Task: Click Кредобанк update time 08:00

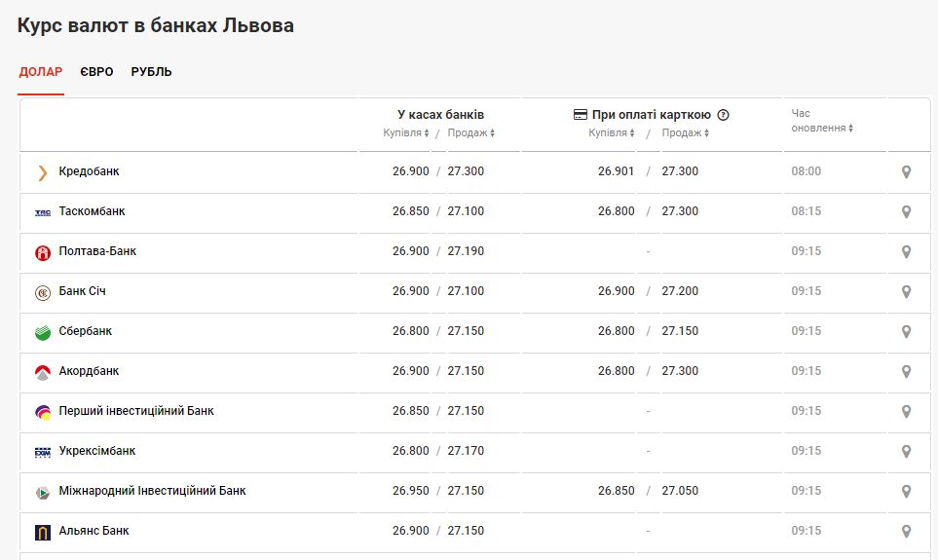Action: pos(807,171)
